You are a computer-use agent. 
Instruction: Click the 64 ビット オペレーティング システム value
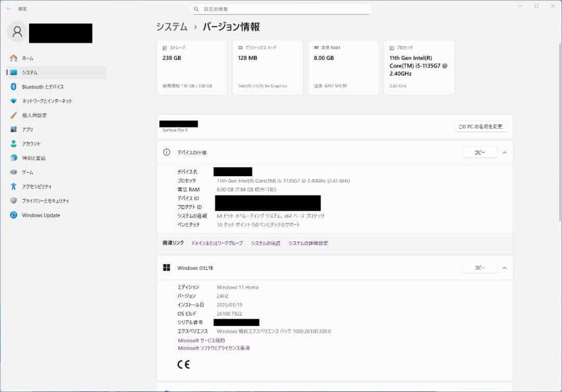point(271,216)
